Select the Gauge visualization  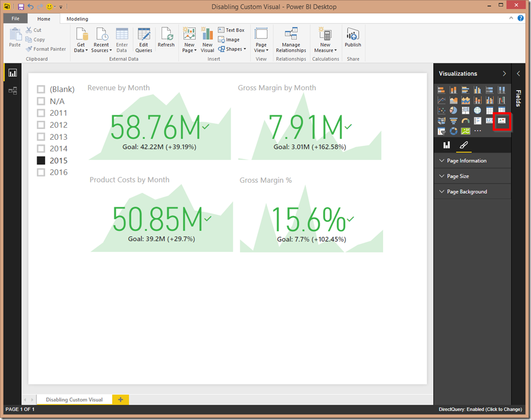(x=465, y=121)
